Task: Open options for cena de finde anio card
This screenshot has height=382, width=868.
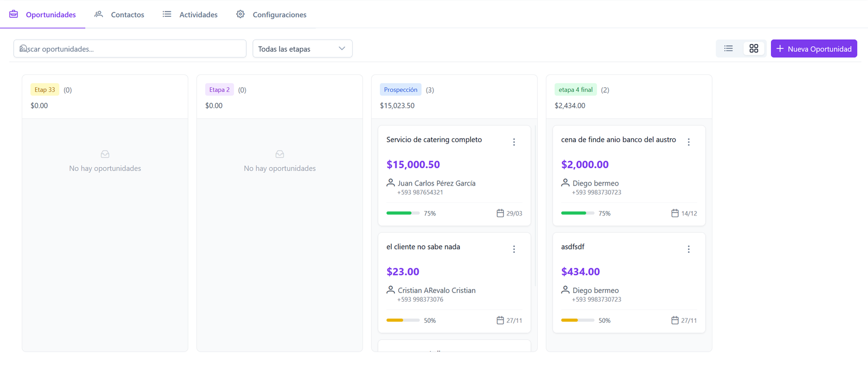Action: [x=688, y=142]
